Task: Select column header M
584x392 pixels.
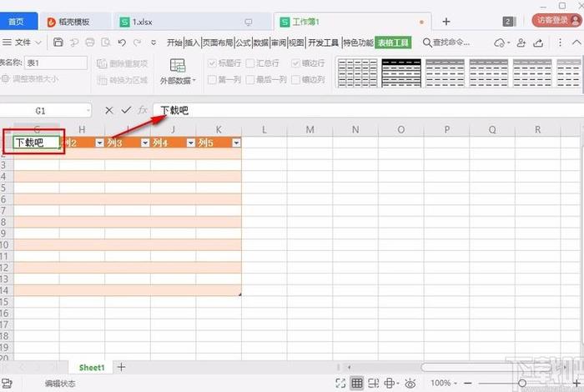Action: [310, 129]
